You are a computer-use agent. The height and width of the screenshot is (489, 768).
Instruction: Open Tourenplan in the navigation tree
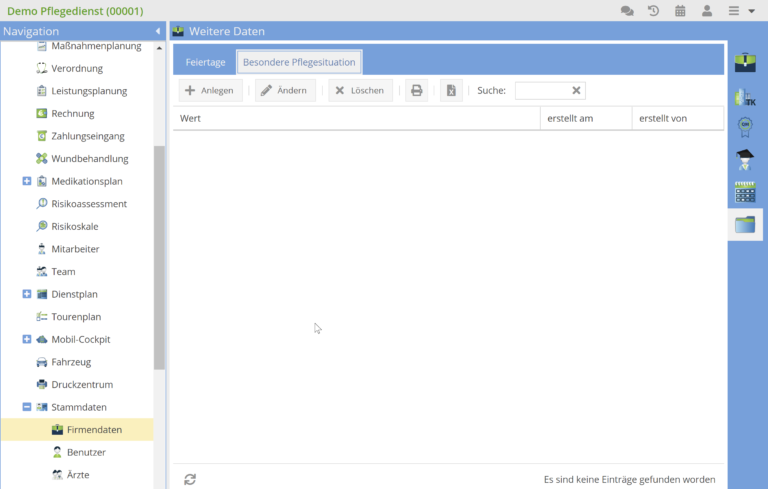point(75,317)
